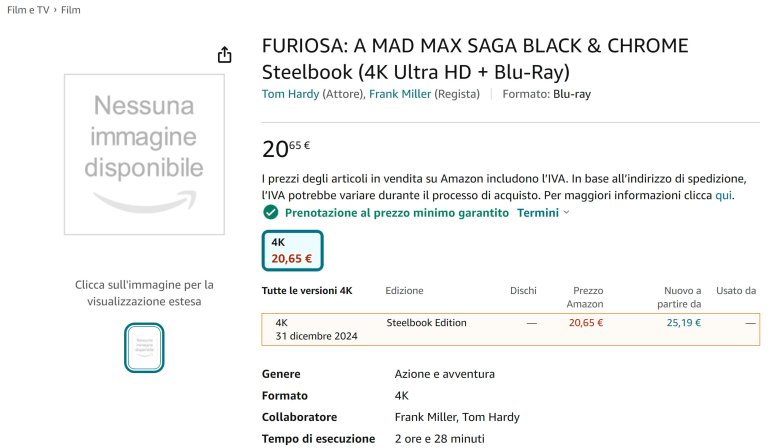770x448 pixels.
Task: Go to the Film e TV breadcrumb
Action: (x=28, y=10)
